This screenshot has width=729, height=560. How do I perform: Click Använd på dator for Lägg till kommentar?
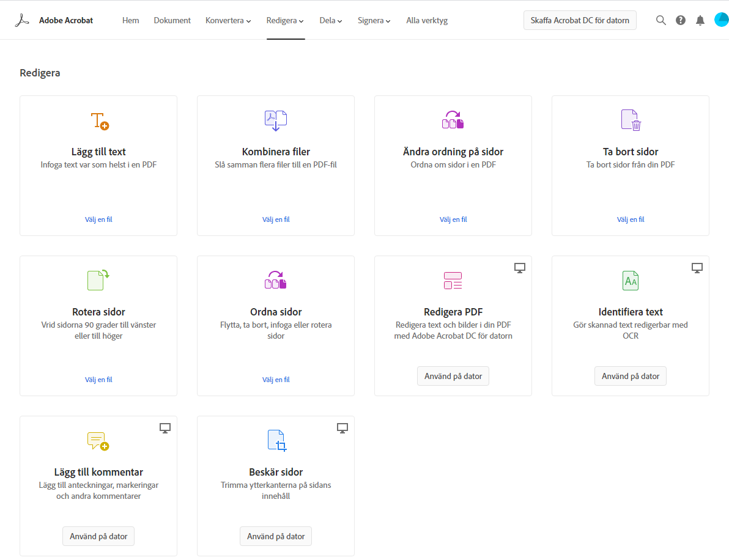pos(98,536)
